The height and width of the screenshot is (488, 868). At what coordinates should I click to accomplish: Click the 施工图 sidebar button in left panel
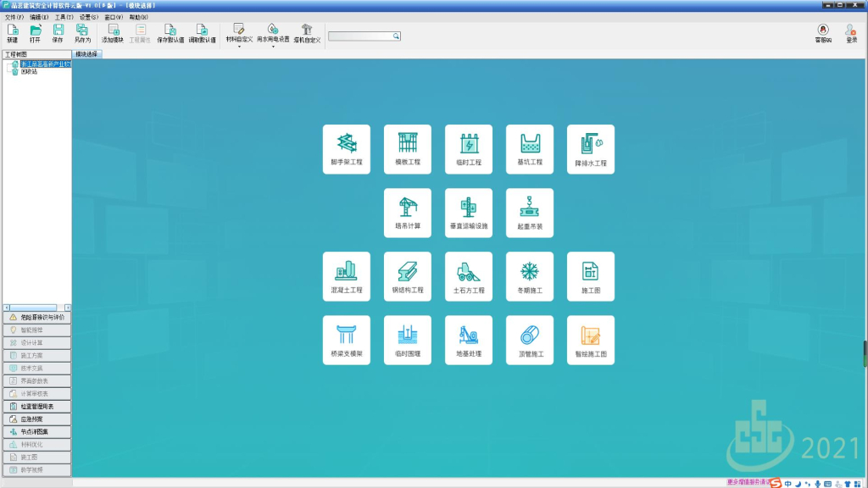pos(36,457)
